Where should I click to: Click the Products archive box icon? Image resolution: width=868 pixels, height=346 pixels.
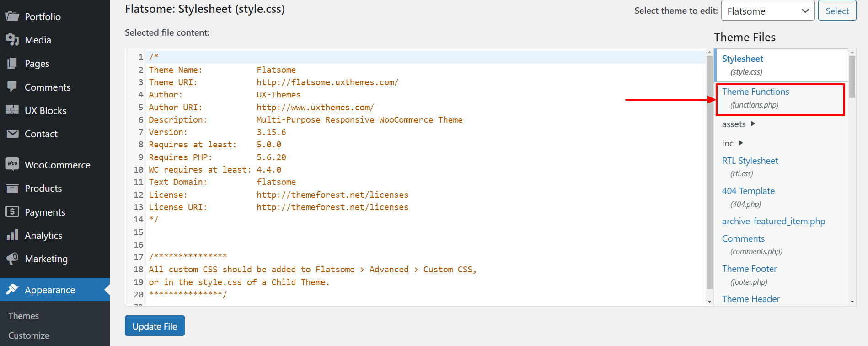tap(12, 188)
